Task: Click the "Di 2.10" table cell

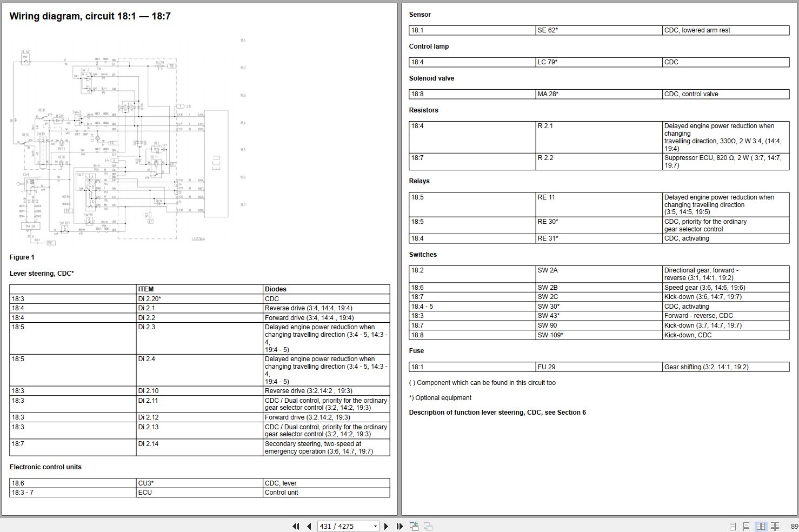Action: point(199,391)
